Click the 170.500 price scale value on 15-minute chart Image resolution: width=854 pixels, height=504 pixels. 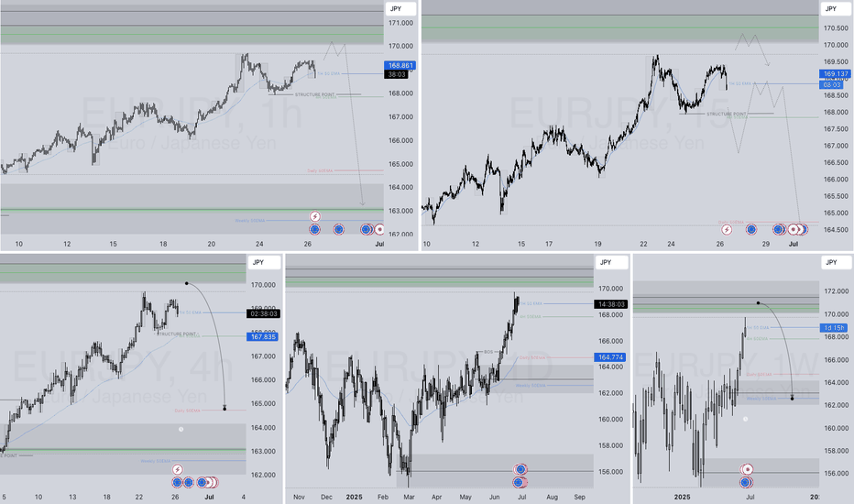[836, 27]
